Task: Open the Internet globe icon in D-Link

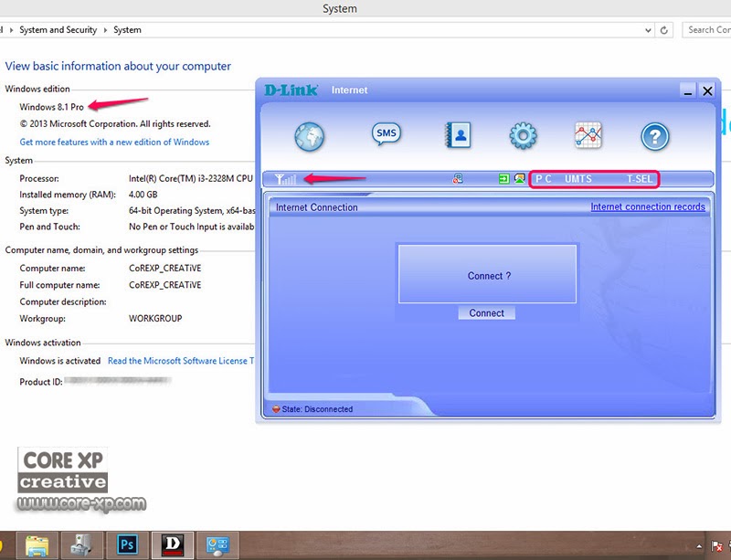Action: pos(309,136)
